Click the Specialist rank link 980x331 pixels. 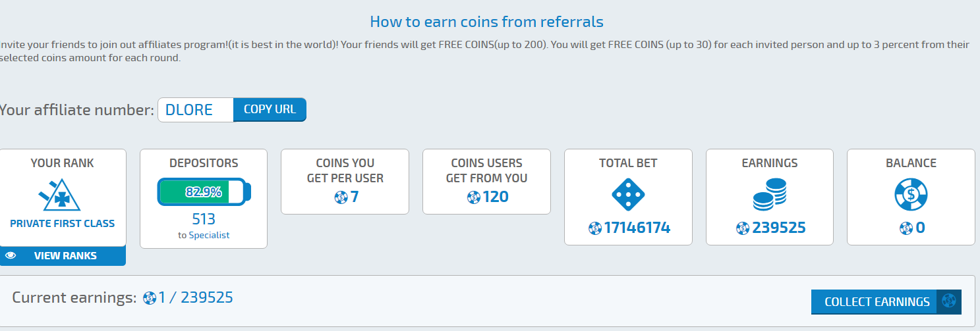(x=209, y=235)
